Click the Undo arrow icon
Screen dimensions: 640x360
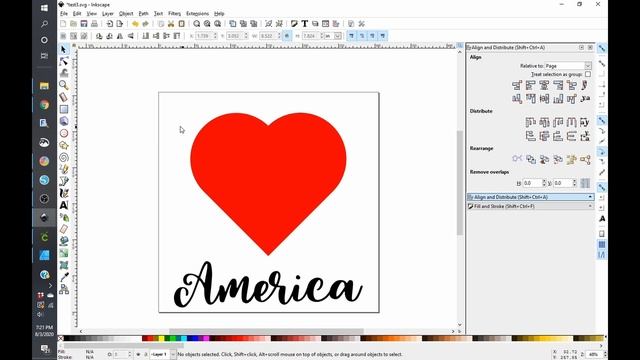135,24
